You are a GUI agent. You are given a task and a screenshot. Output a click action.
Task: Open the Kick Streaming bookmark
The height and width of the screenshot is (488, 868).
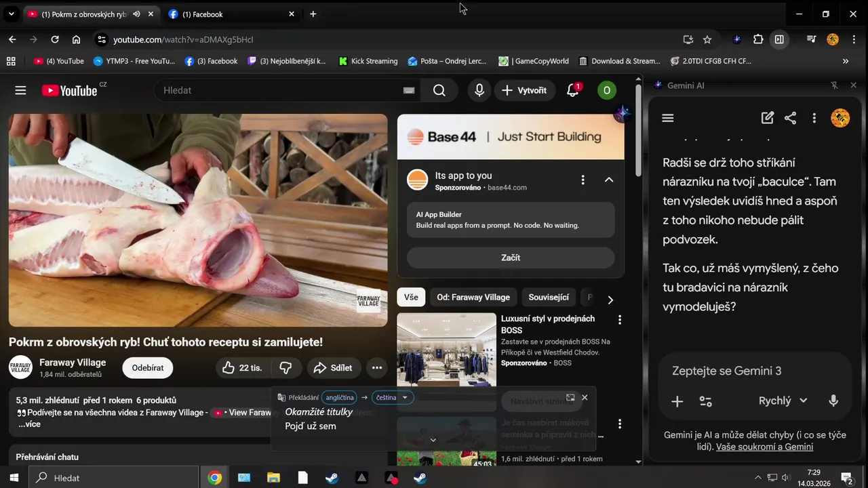tap(368, 61)
